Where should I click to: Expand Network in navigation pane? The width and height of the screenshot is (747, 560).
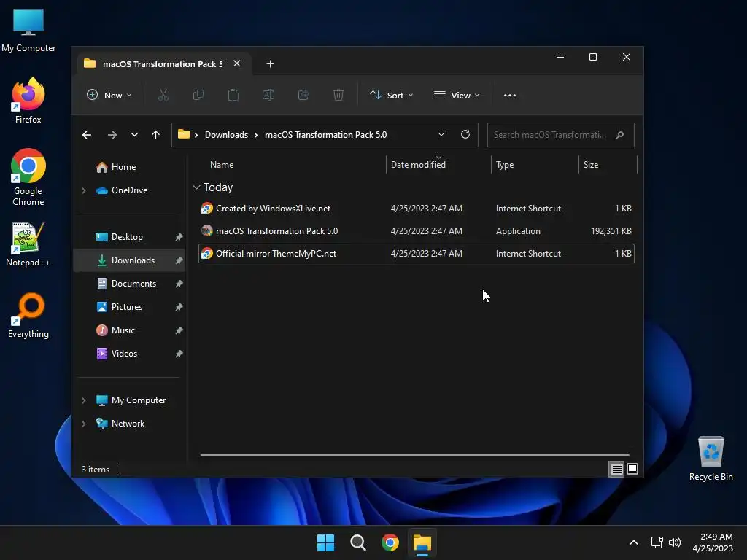tap(84, 424)
